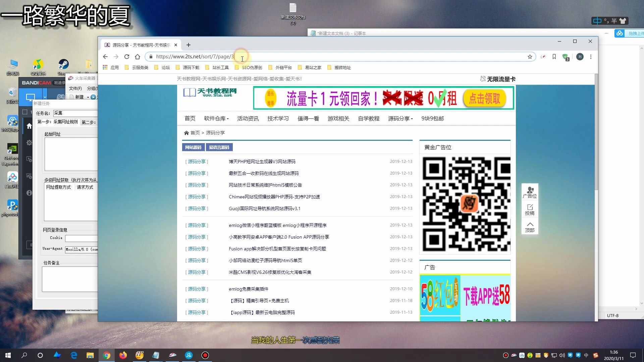Bookmark this page with the star icon

[x=530, y=57]
